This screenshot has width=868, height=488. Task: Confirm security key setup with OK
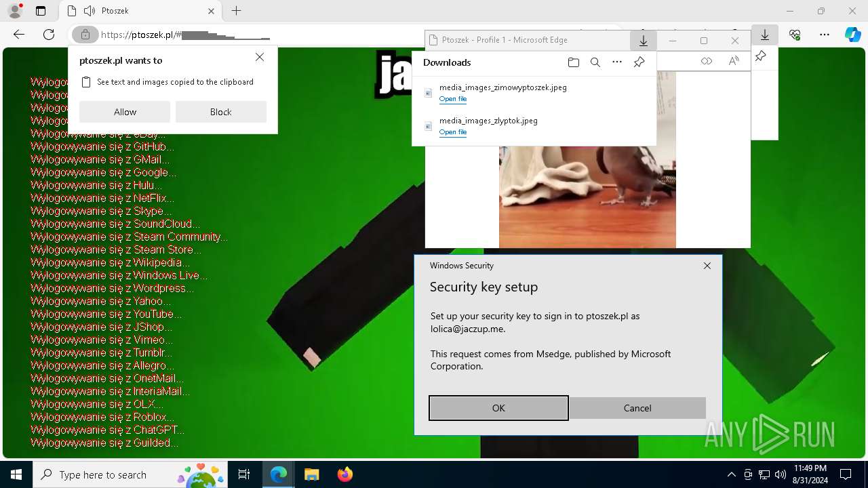[x=498, y=408]
